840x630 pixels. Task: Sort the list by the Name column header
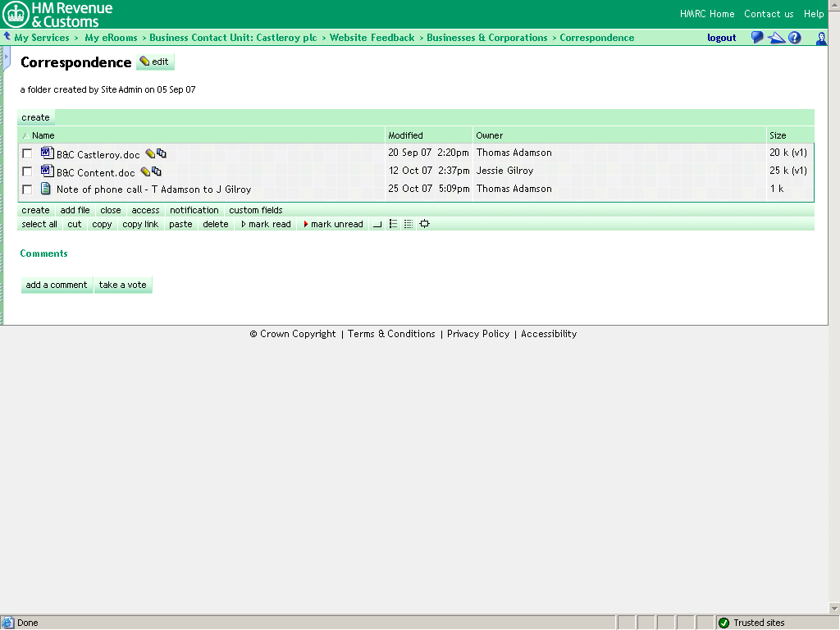point(43,135)
